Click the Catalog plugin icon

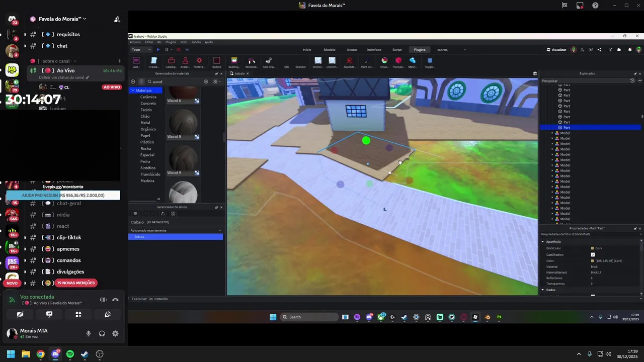171,61
